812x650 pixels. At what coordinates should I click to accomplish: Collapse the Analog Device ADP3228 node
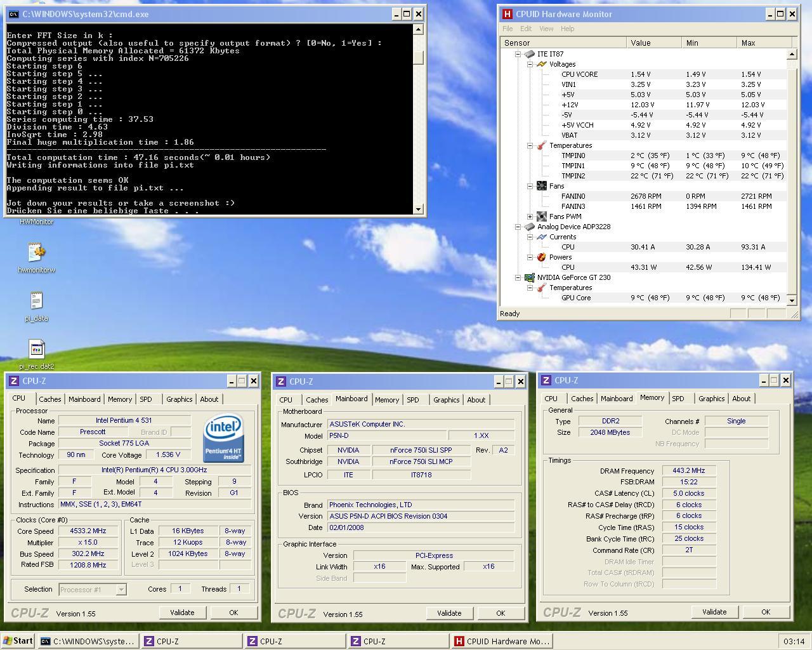point(518,227)
